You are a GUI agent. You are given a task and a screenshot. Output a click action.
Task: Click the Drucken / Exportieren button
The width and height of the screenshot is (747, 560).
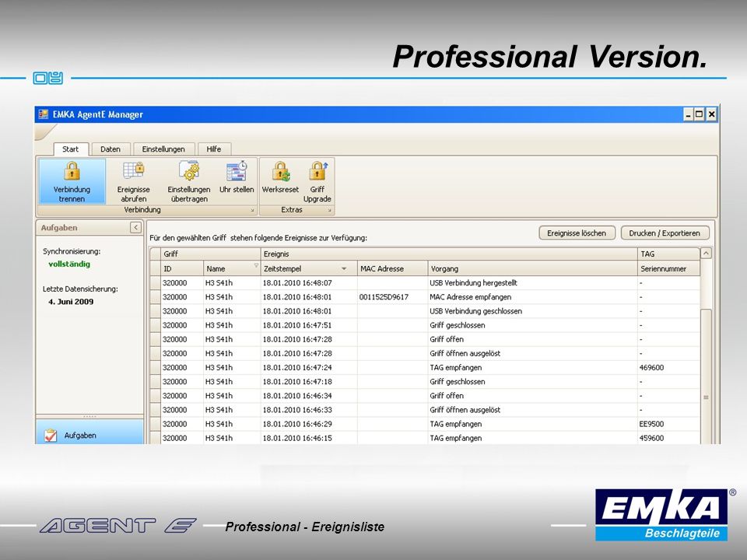665,233
